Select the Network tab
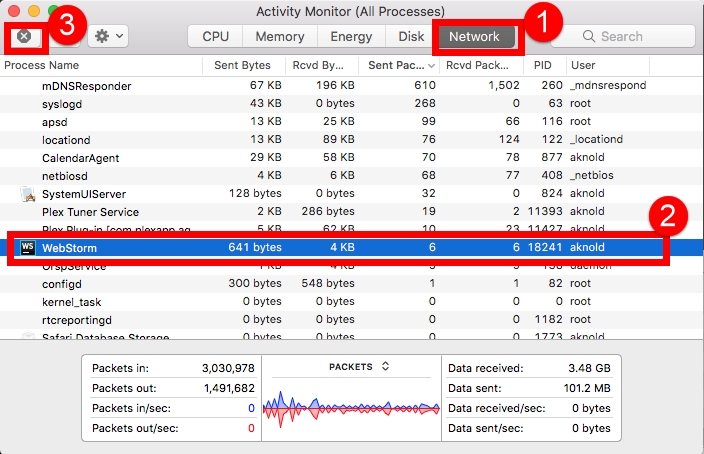 point(474,36)
